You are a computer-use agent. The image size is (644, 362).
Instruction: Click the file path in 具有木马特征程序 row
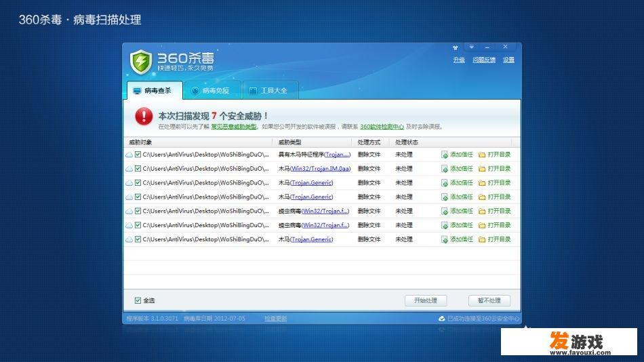206,155
